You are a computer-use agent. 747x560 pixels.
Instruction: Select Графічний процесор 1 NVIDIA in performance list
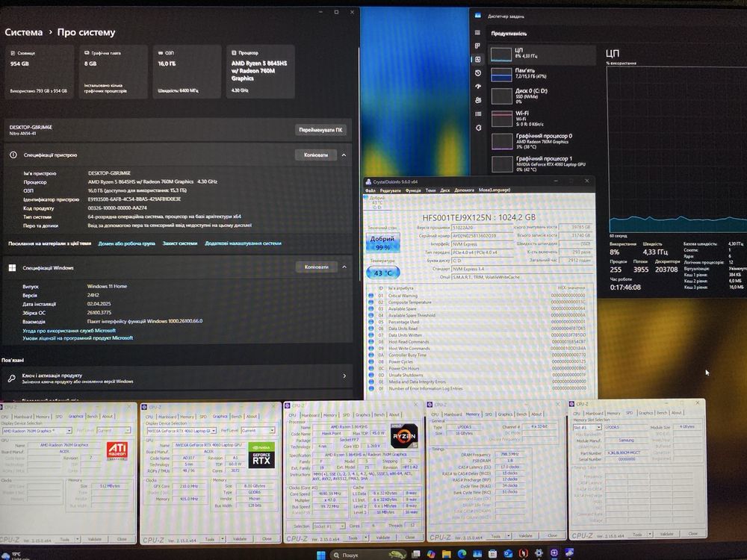click(x=542, y=164)
